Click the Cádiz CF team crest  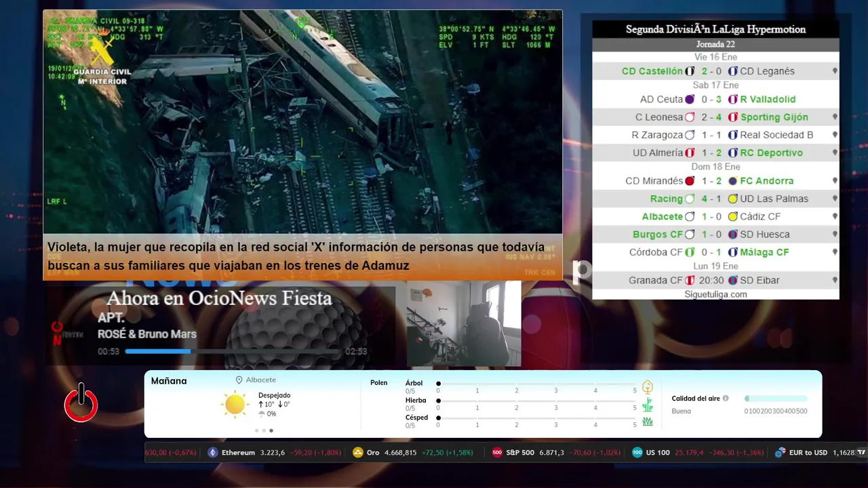[733, 217]
